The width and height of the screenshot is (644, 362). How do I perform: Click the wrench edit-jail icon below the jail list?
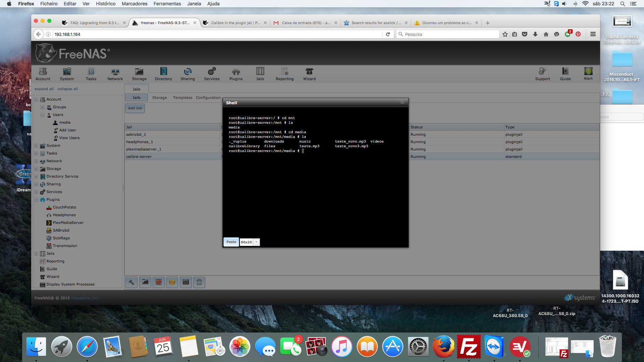point(131,282)
